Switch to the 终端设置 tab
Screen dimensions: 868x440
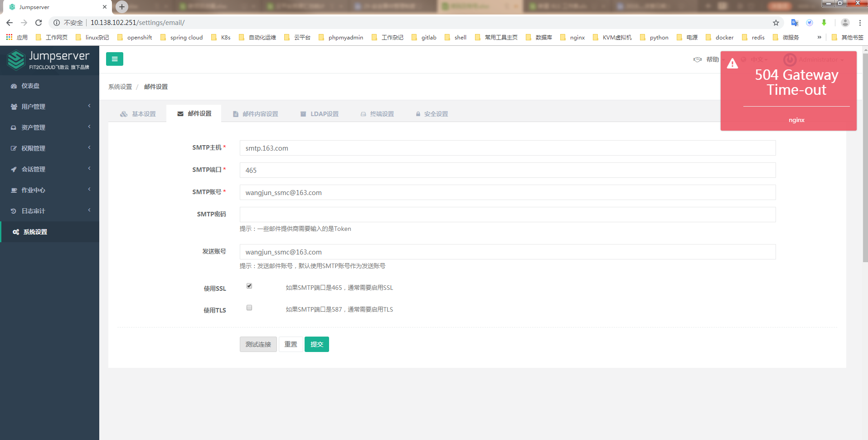[377, 114]
